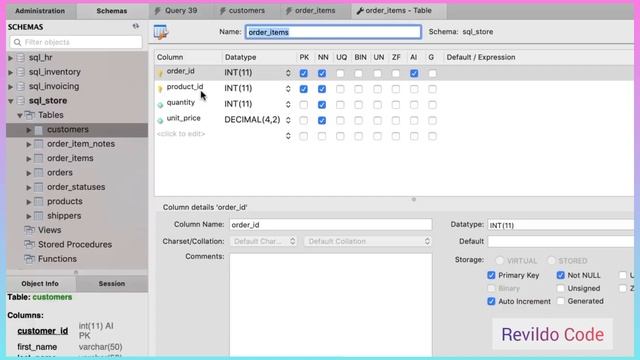Enable UQ checkbox for unit_price row
This screenshot has width=640, height=360.
coord(340,120)
